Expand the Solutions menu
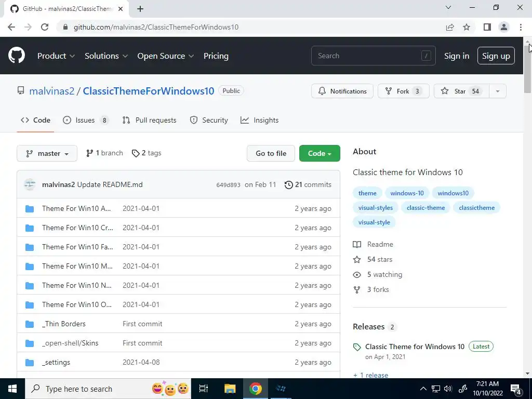 tap(106, 56)
